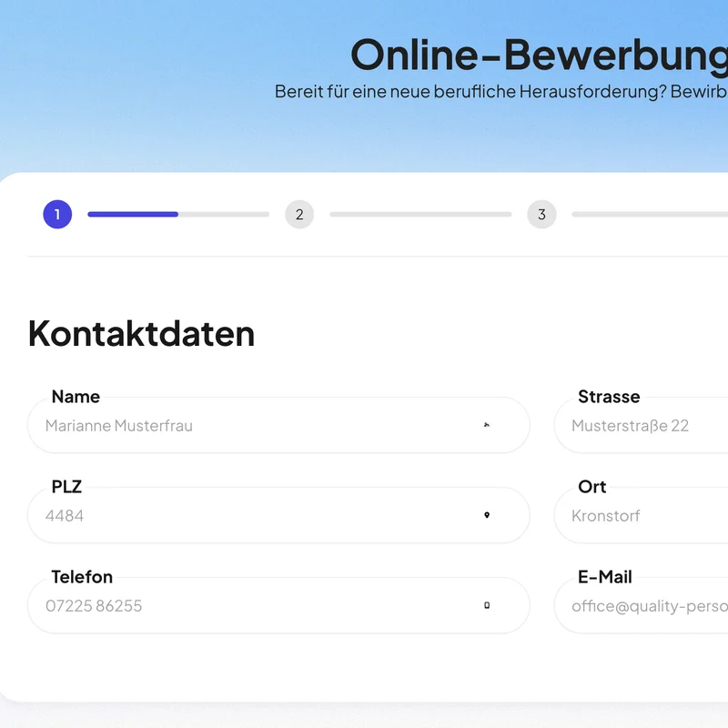The height and width of the screenshot is (728, 728).
Task: Focus the Strasse input field
Action: click(x=642, y=425)
